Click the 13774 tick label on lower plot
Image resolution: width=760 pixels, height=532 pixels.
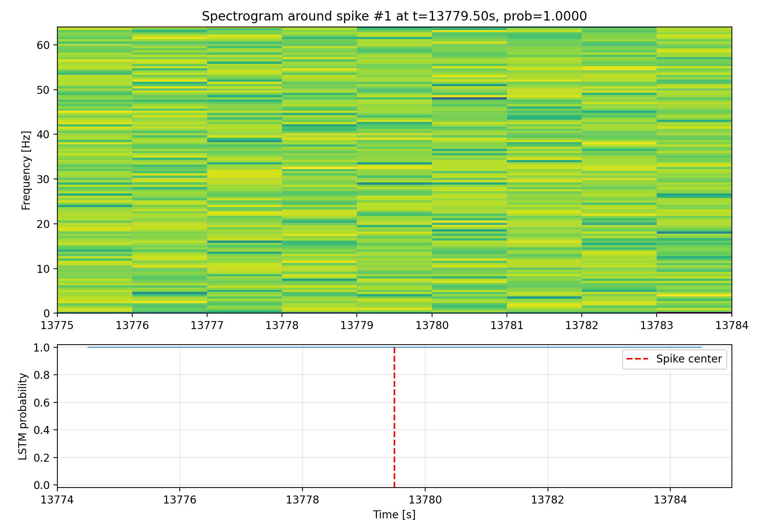57,500
